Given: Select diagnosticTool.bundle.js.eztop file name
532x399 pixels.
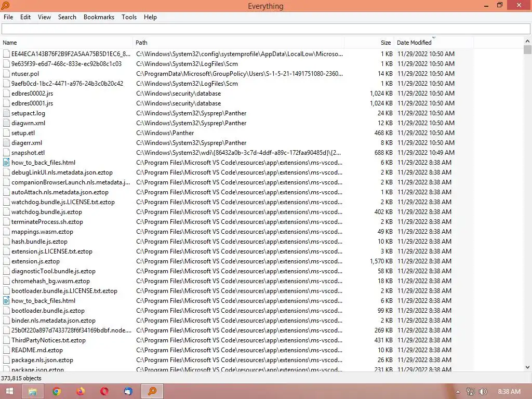Looking at the screenshot, I should click(54, 271).
